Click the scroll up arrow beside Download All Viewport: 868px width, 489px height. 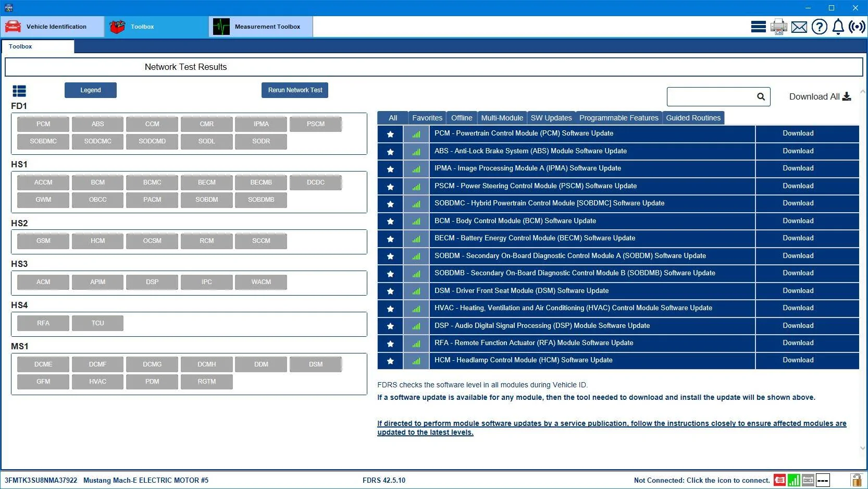(863, 92)
